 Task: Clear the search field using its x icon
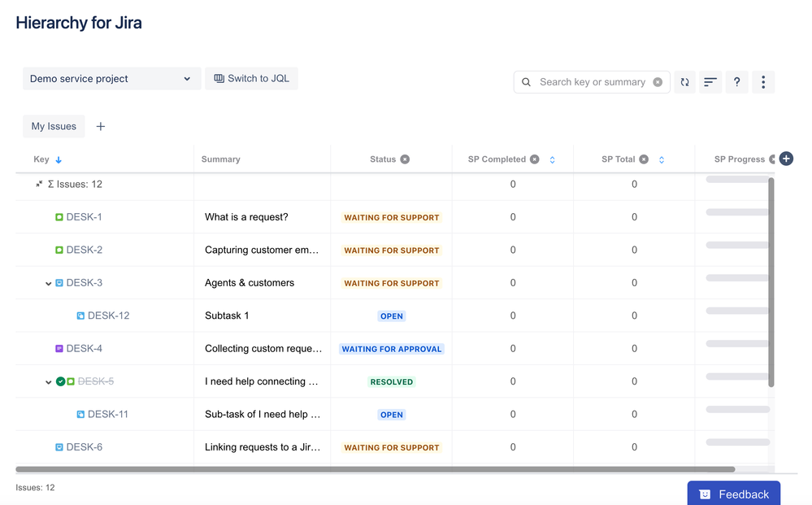tap(658, 82)
